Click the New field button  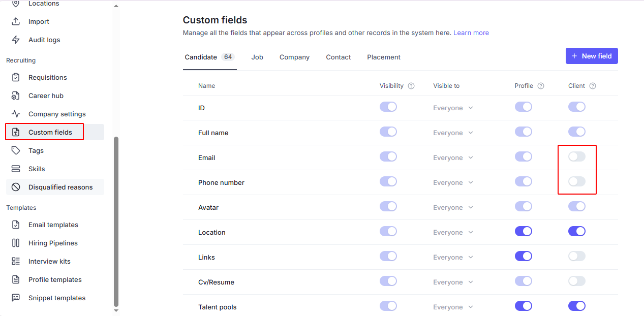click(x=592, y=56)
